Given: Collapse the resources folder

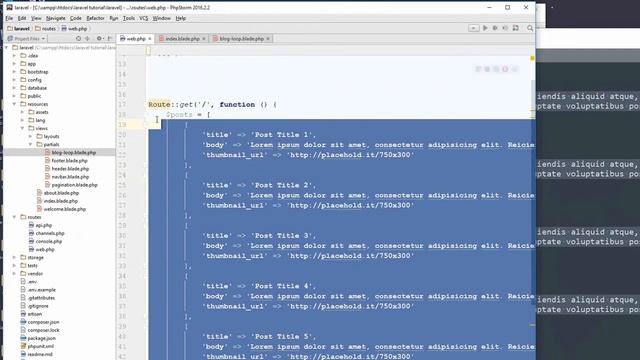Looking at the screenshot, I should coord(15,104).
